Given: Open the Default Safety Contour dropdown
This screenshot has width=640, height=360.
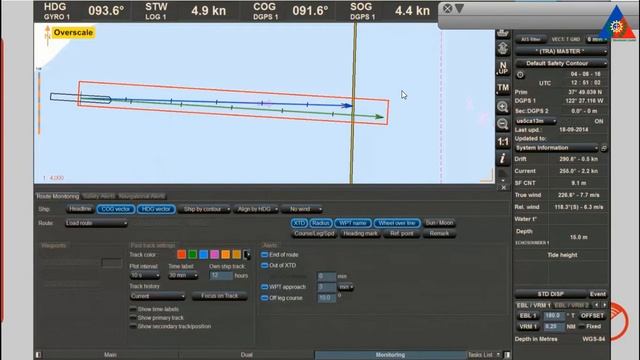Looking at the screenshot, I should [561, 63].
